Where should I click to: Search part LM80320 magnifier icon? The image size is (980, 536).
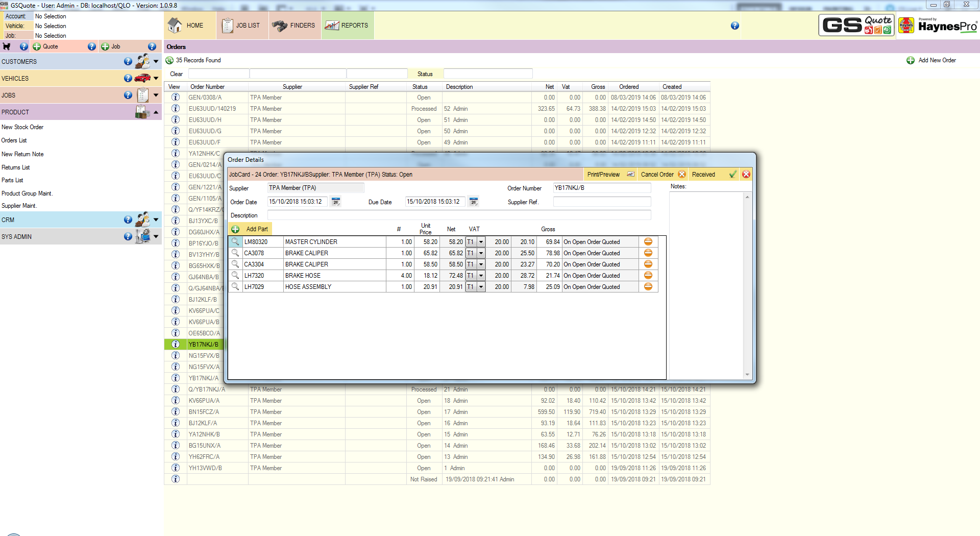tap(235, 241)
